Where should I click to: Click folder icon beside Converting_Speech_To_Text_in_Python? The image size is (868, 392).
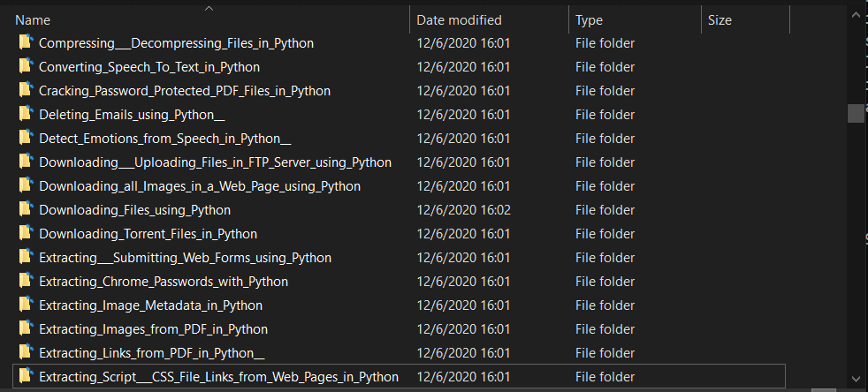26,67
